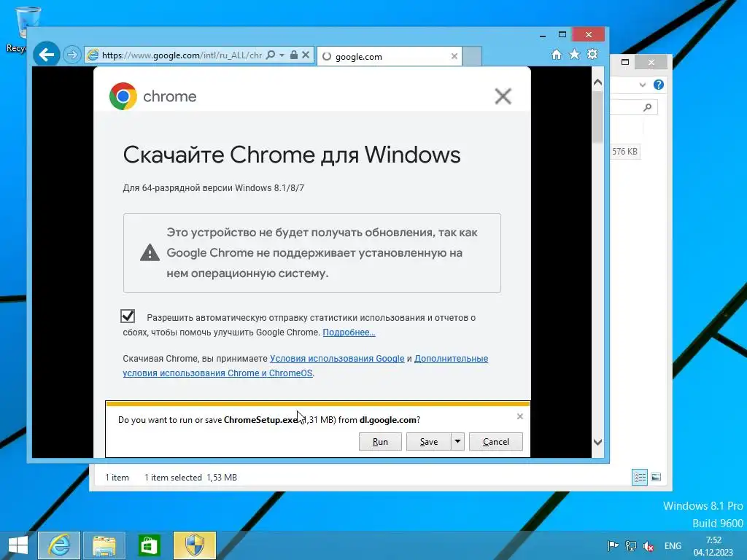Maximize the Explorer window behind

point(625,62)
